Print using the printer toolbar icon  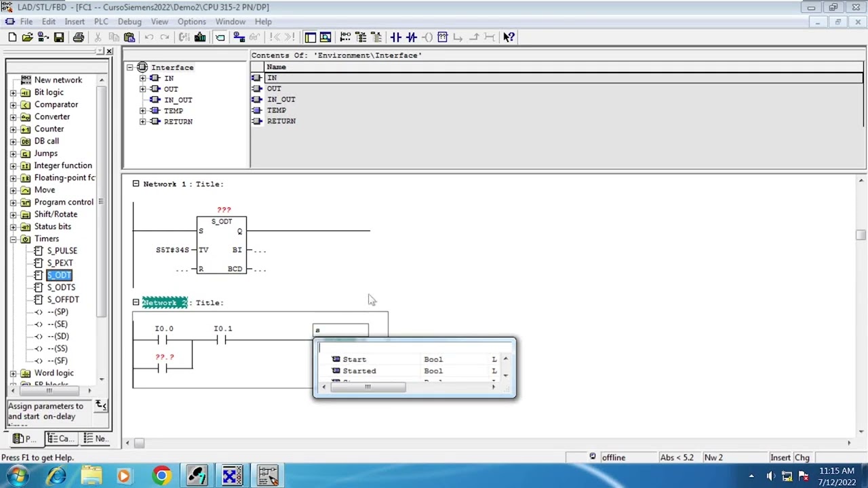coord(79,37)
